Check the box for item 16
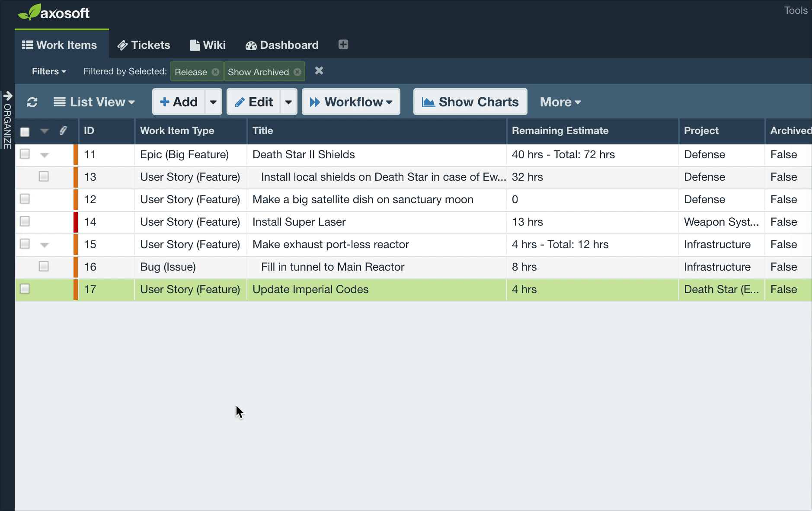 (44, 266)
